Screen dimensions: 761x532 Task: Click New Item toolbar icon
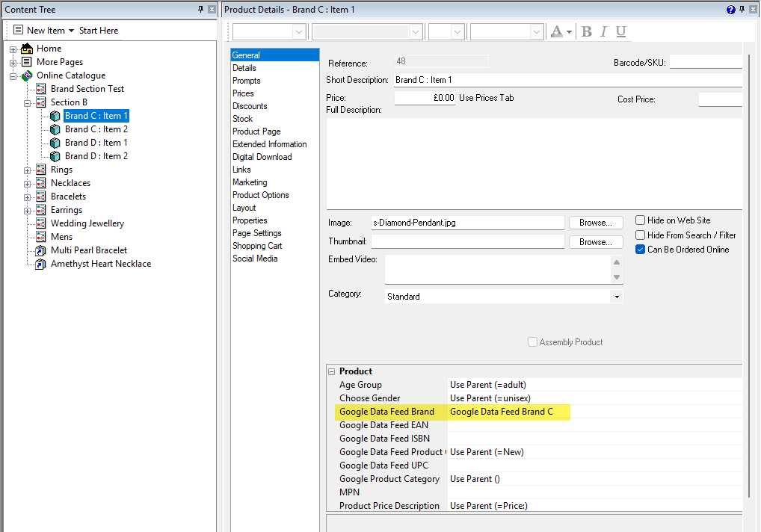pyautogui.click(x=19, y=31)
